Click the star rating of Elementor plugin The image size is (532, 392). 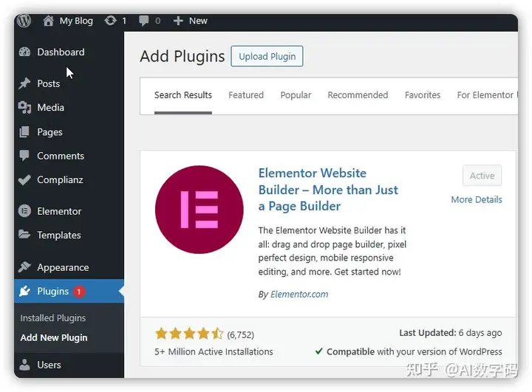pyautogui.click(x=189, y=334)
